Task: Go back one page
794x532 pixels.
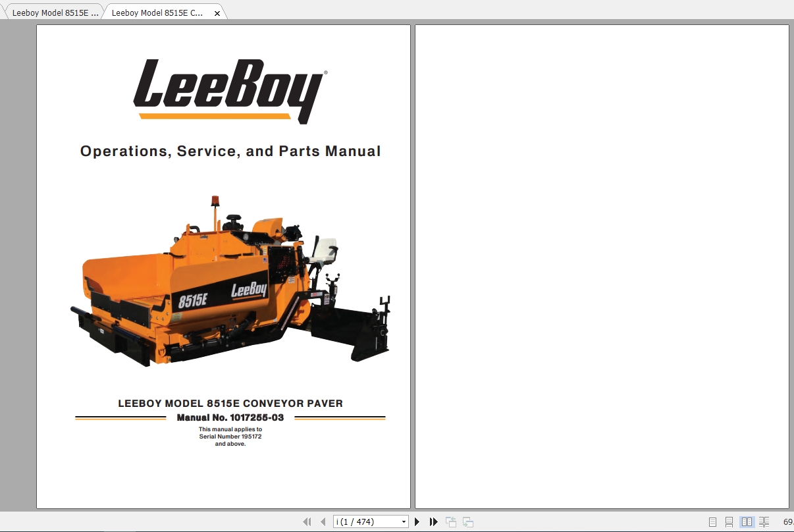Action: pyautogui.click(x=323, y=521)
